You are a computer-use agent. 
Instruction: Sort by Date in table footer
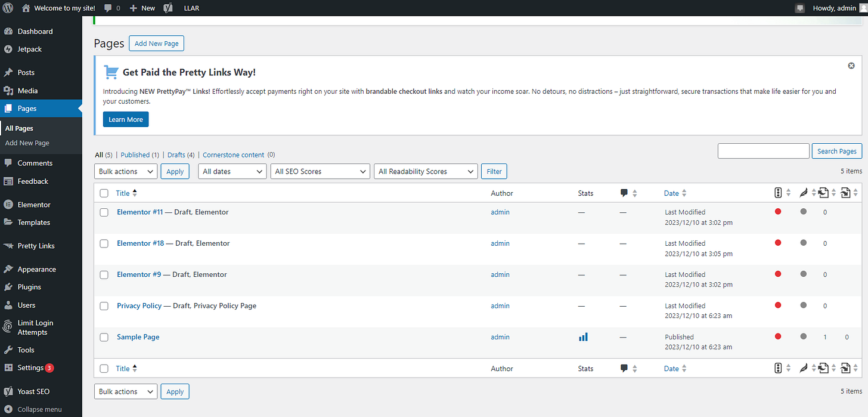pyautogui.click(x=671, y=369)
